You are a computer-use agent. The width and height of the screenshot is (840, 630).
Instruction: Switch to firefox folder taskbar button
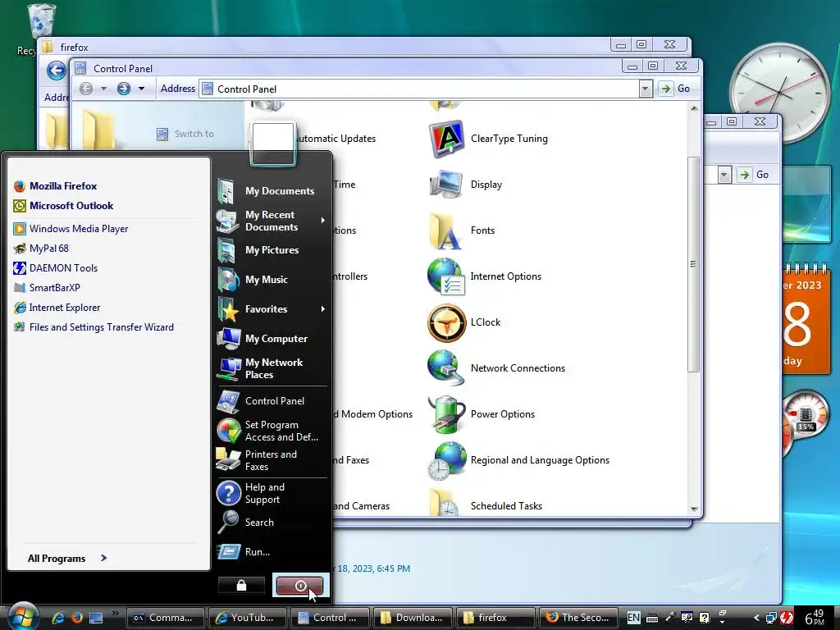[495, 618]
